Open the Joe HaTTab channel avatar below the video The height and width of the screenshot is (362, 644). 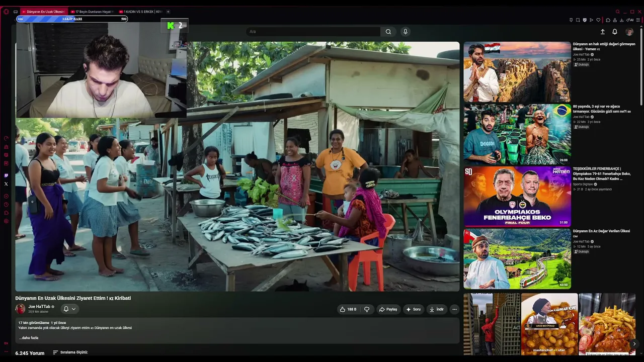[x=20, y=309]
